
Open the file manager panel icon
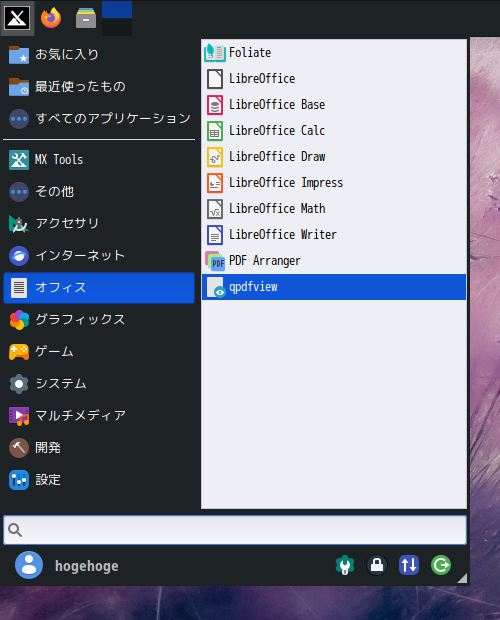coord(86,18)
